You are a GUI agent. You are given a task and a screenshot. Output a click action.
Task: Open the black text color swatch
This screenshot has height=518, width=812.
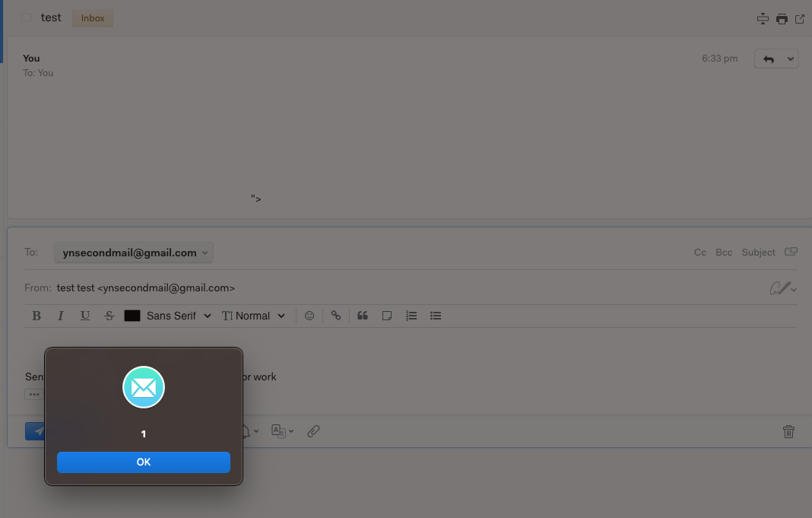pos(132,316)
